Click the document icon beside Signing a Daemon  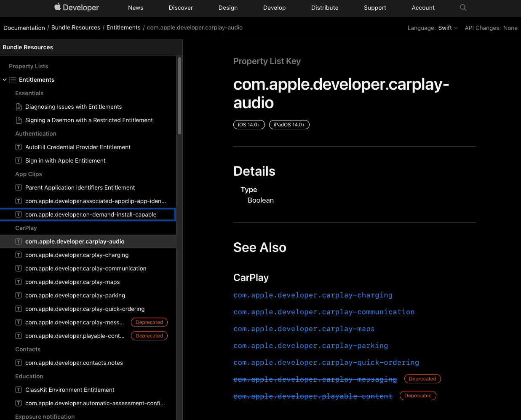[x=19, y=120]
